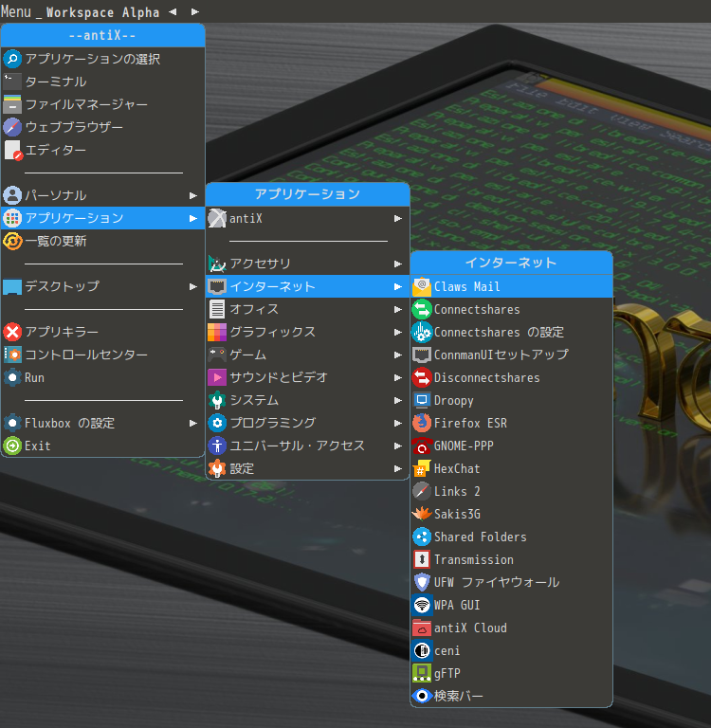The width and height of the screenshot is (711, 728).
Task: Click the GNOME-PPP telephone icon
Action: click(422, 446)
